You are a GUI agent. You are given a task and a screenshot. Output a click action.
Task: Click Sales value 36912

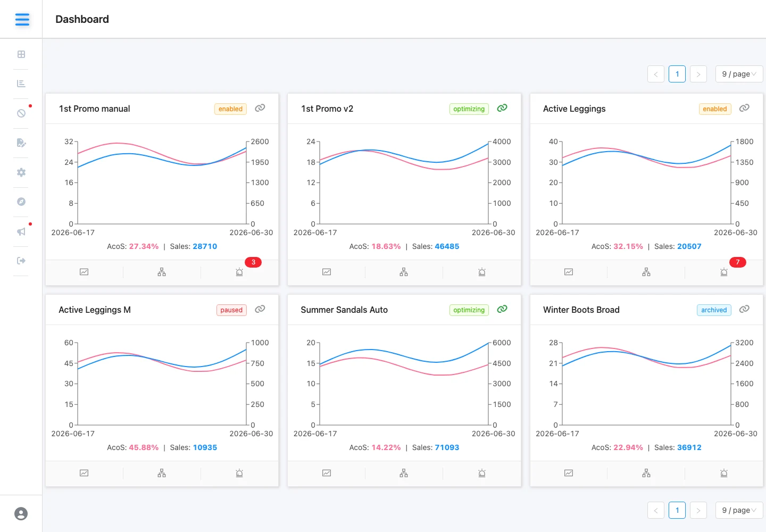[x=689, y=447]
